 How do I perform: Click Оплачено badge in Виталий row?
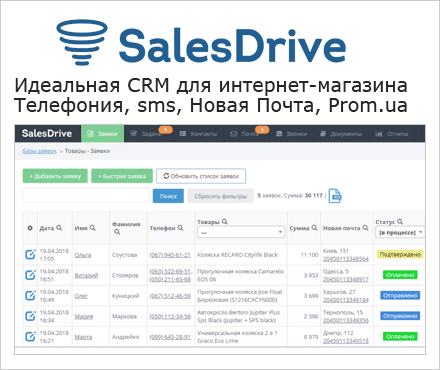400,275
